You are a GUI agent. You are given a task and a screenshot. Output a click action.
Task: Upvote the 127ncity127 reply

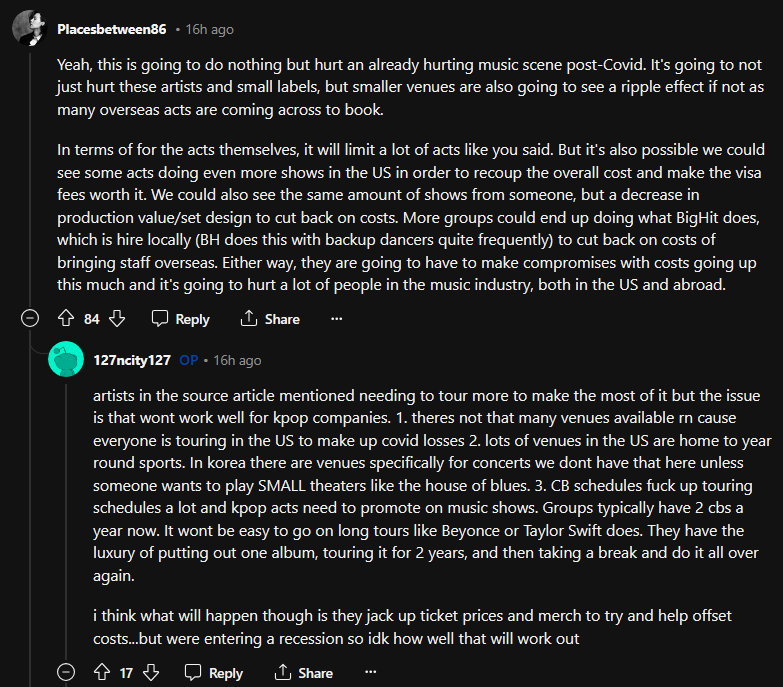point(101,672)
